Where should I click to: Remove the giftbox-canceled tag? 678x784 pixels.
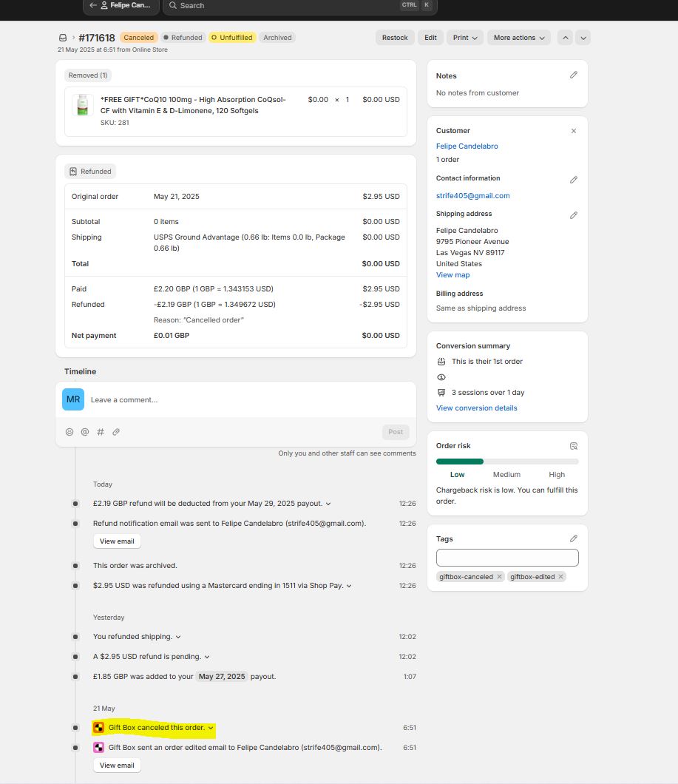(499, 577)
